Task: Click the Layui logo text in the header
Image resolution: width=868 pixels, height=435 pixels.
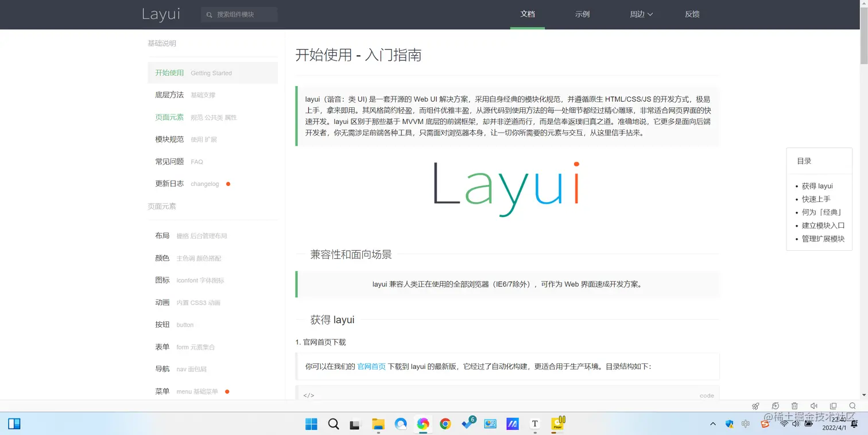Action: [161, 15]
